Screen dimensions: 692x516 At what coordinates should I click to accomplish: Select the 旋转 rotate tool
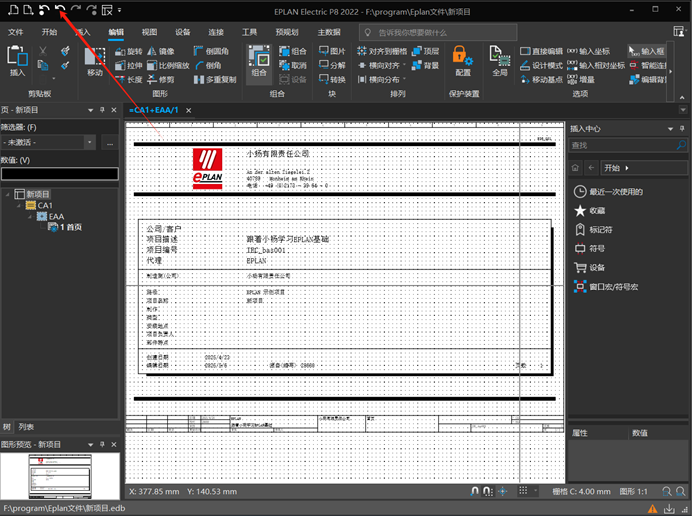pyautogui.click(x=129, y=51)
